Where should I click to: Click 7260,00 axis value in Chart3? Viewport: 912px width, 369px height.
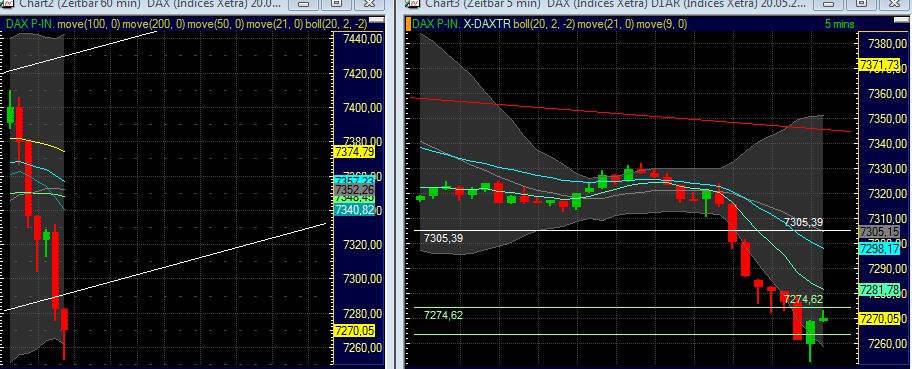(887, 343)
